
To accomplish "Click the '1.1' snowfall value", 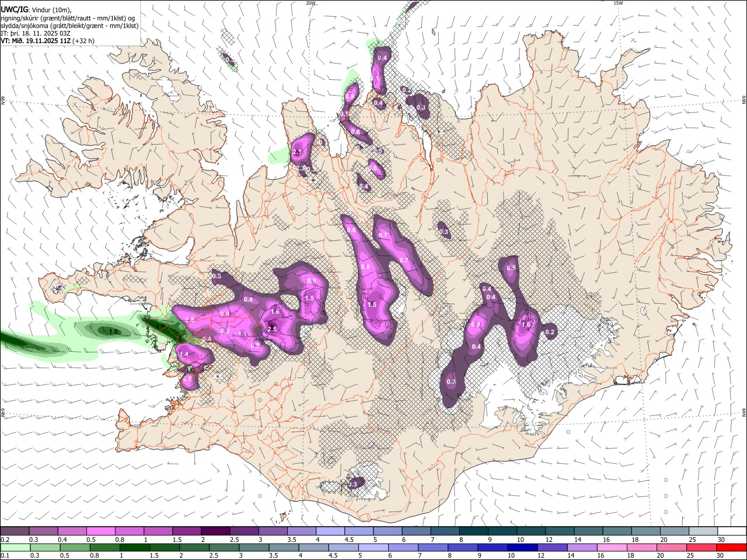I will pyautogui.click(x=243, y=334).
